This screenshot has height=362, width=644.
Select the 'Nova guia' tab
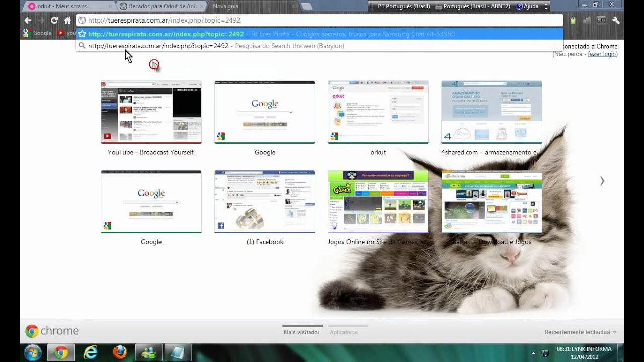(x=253, y=6)
